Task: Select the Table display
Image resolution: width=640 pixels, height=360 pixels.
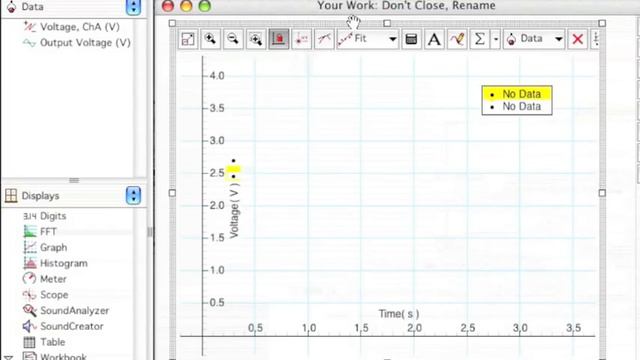Action: tap(52, 342)
